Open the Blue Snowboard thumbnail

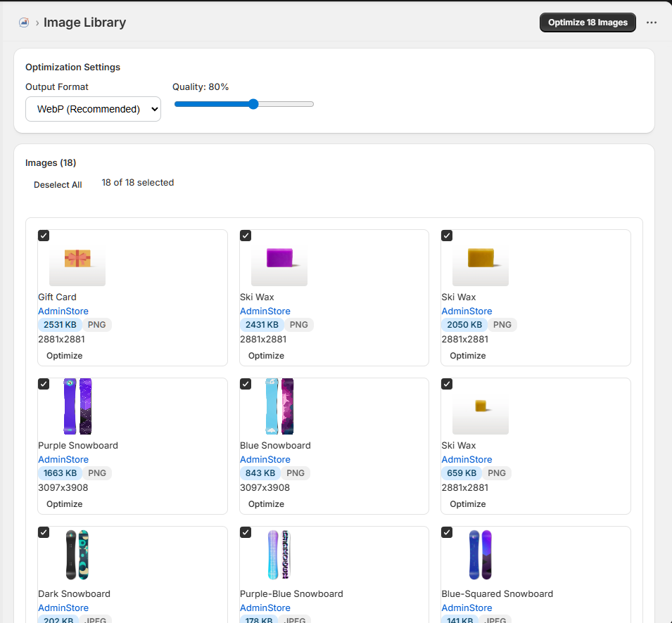(x=279, y=406)
